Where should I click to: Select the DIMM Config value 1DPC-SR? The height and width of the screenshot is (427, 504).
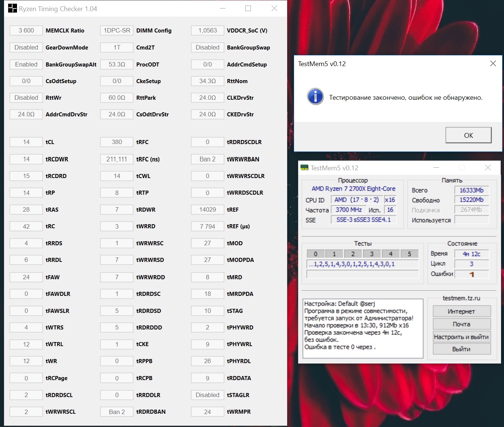(117, 30)
